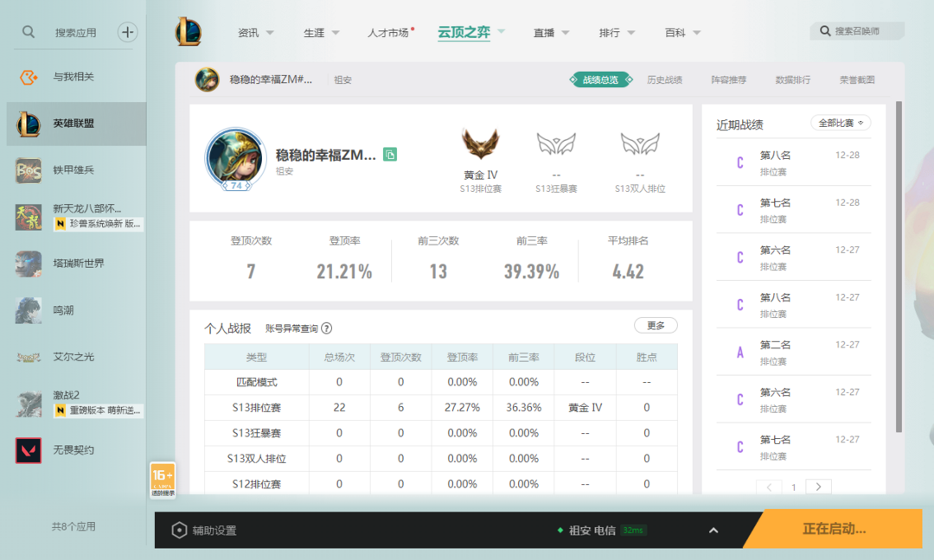This screenshot has width=934, height=560.
Task: Click the 辅助设置 hexagon icon
Action: [179, 530]
